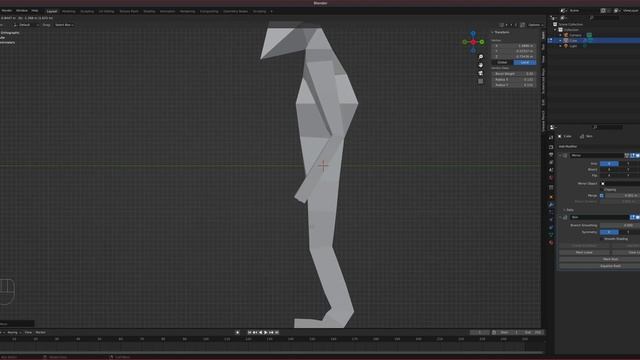The image size is (640, 360).
Task: Click the Equalize Radii button
Action: 610,266
